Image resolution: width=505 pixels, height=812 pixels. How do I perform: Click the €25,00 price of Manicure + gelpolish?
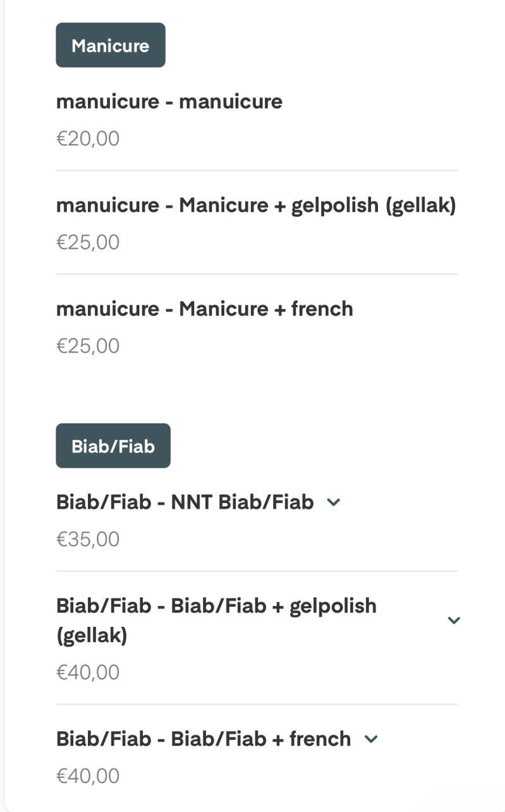click(x=88, y=242)
